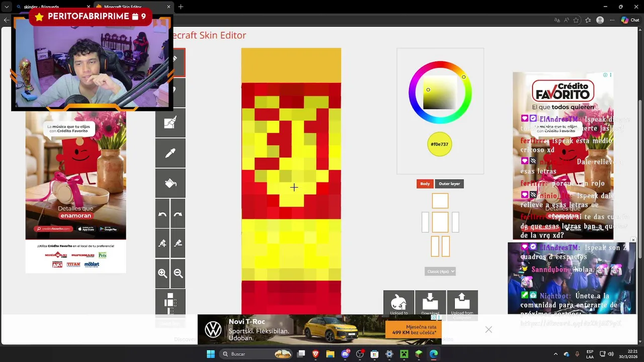Open File Explorer from the taskbar
Viewport: 644px width, 362px height.
pos(331,354)
